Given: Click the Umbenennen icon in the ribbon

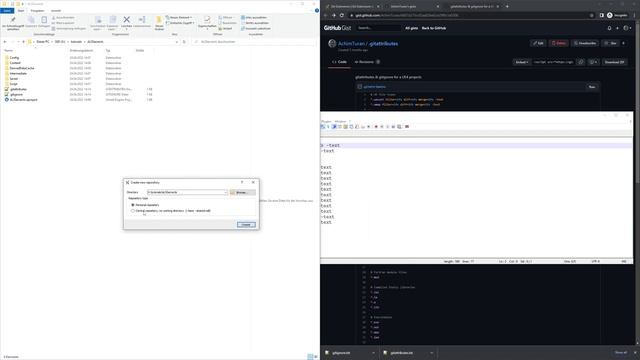Looking at the screenshot, I should [142, 20].
